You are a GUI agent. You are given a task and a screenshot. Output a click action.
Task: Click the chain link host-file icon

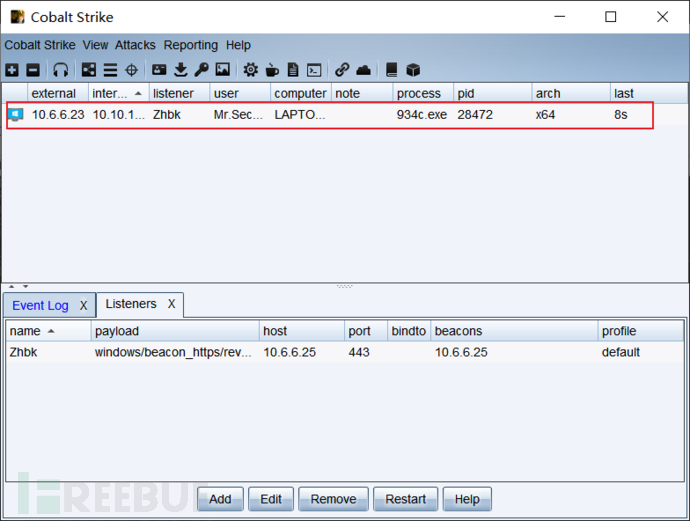point(342,70)
